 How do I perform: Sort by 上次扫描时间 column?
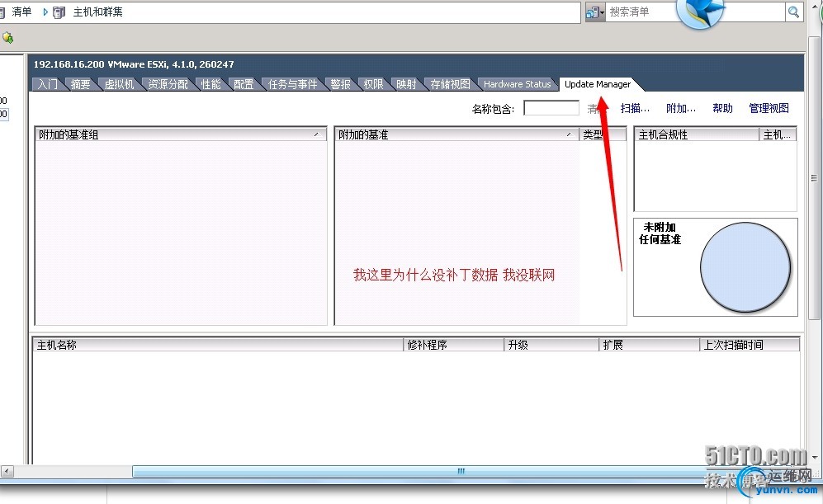(749, 345)
